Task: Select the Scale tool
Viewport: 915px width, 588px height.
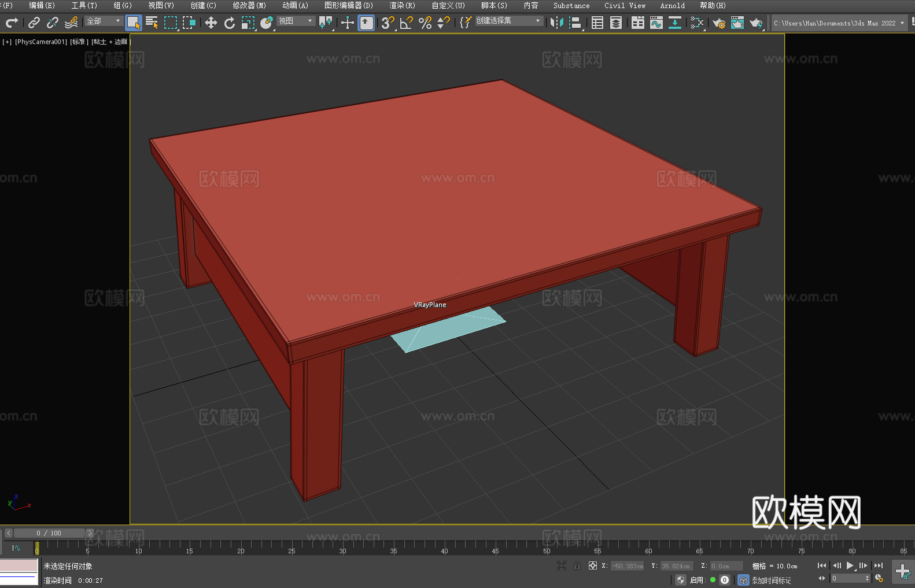Action: [248, 23]
